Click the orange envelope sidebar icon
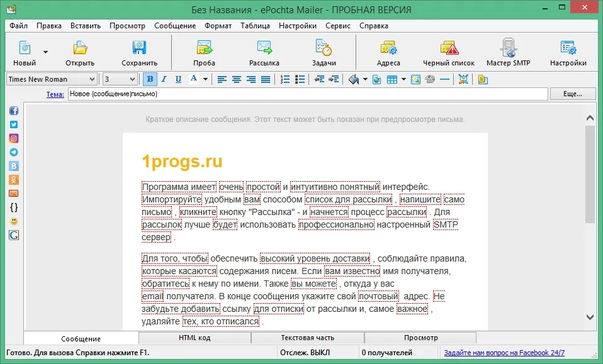 (14, 194)
